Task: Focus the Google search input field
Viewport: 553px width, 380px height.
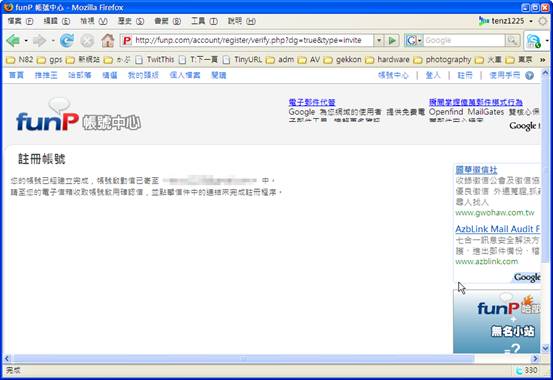Action: (464, 41)
